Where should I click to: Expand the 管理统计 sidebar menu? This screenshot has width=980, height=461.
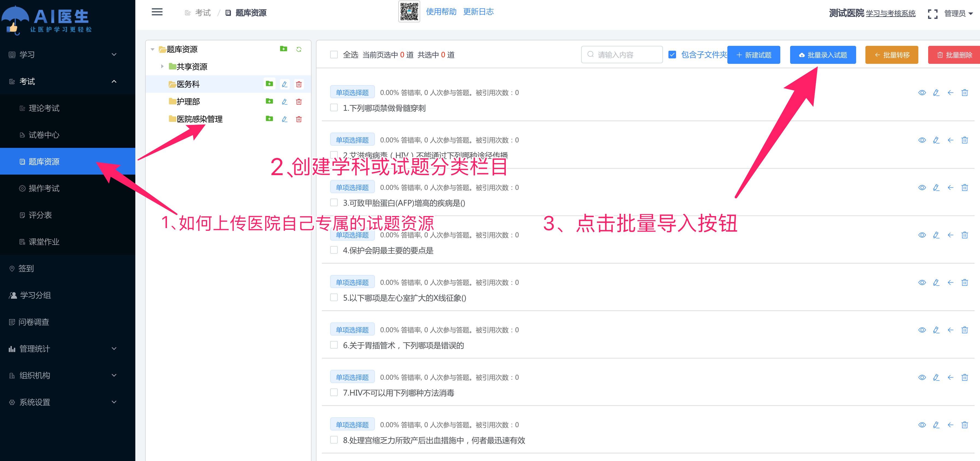click(67, 348)
